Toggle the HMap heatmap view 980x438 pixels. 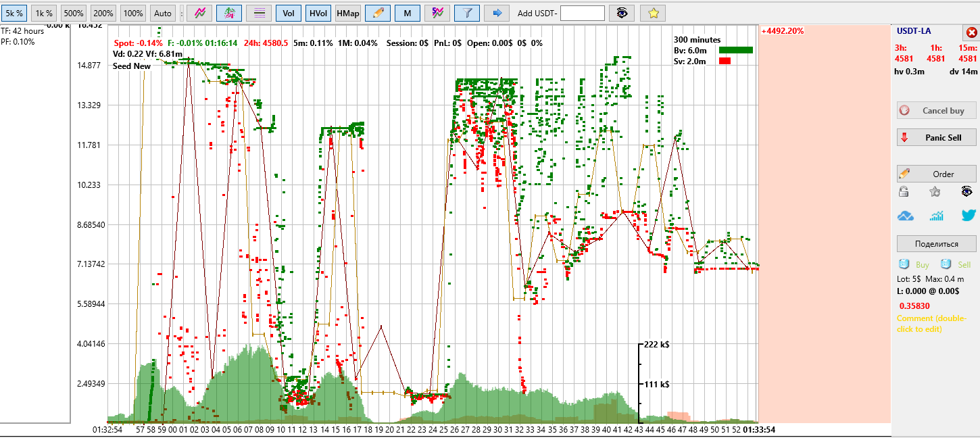pyautogui.click(x=347, y=13)
